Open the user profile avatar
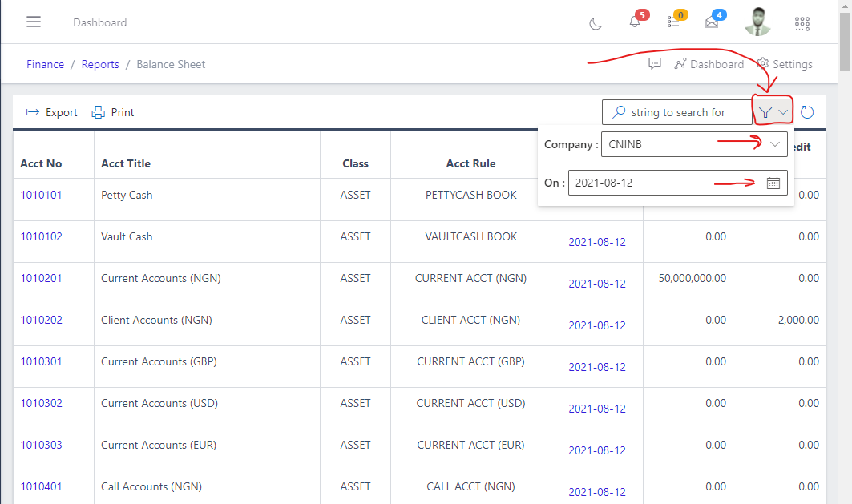Viewport: 852px width, 504px height. [x=758, y=22]
